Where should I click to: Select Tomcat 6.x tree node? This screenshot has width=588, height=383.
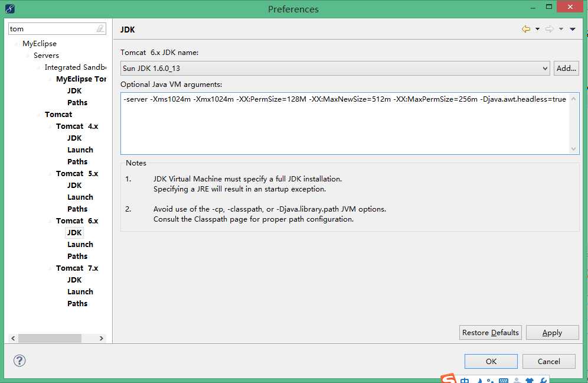[x=77, y=221]
